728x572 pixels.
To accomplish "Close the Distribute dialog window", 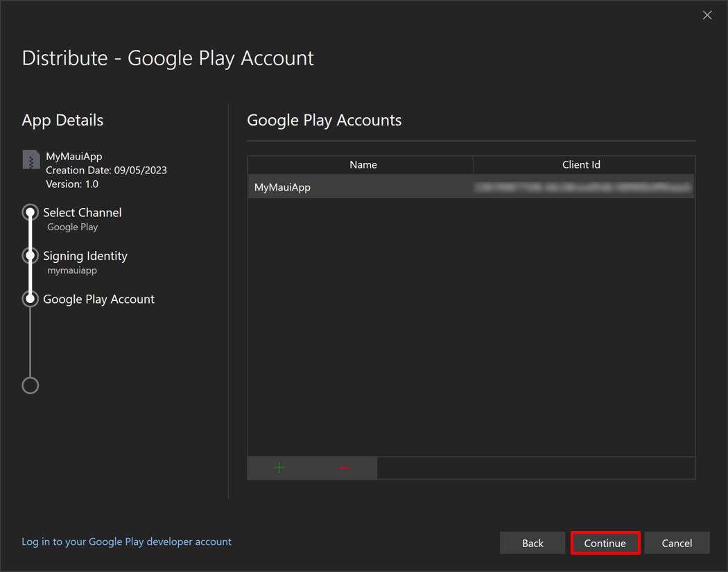I will pos(707,15).
